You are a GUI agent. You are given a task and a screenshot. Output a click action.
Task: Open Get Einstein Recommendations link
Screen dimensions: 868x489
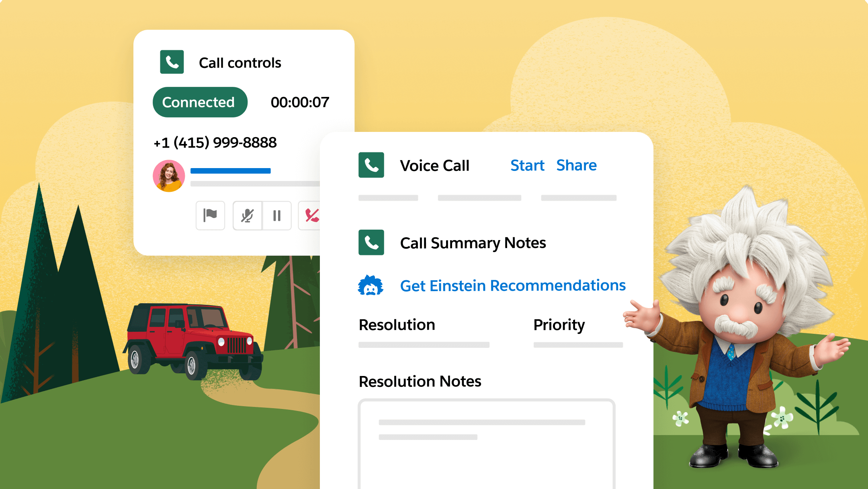tap(513, 286)
